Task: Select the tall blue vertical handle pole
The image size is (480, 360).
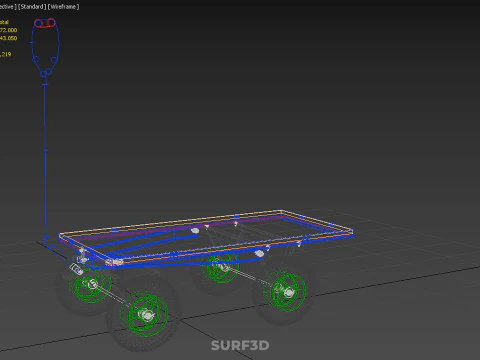Action: [45, 160]
